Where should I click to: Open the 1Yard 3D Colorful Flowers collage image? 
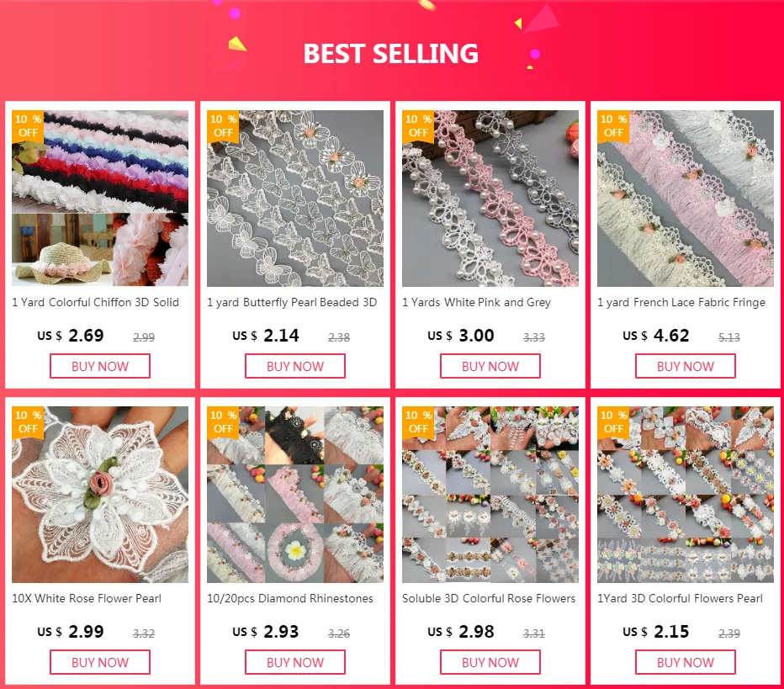click(x=686, y=495)
